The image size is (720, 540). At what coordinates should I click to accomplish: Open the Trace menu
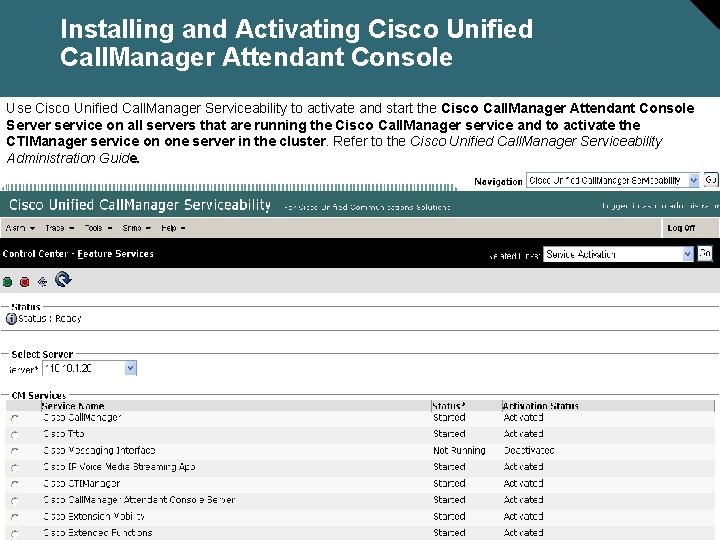(x=60, y=228)
